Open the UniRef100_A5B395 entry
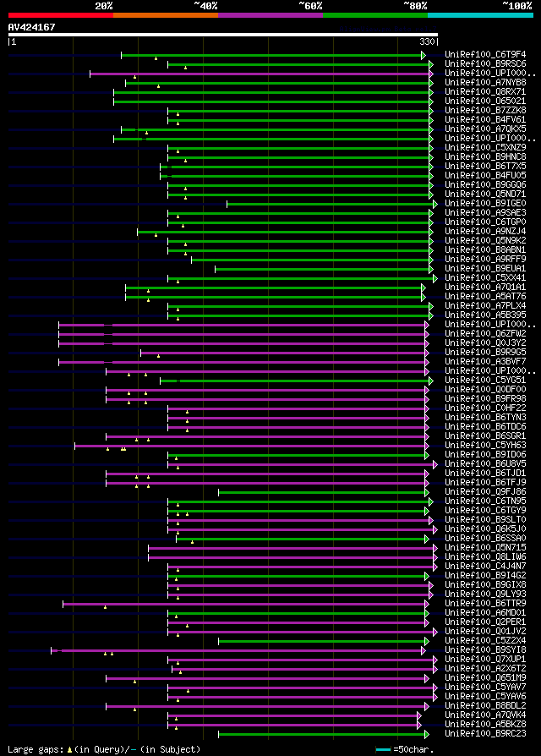The width and height of the screenshot is (541, 756). point(485,315)
